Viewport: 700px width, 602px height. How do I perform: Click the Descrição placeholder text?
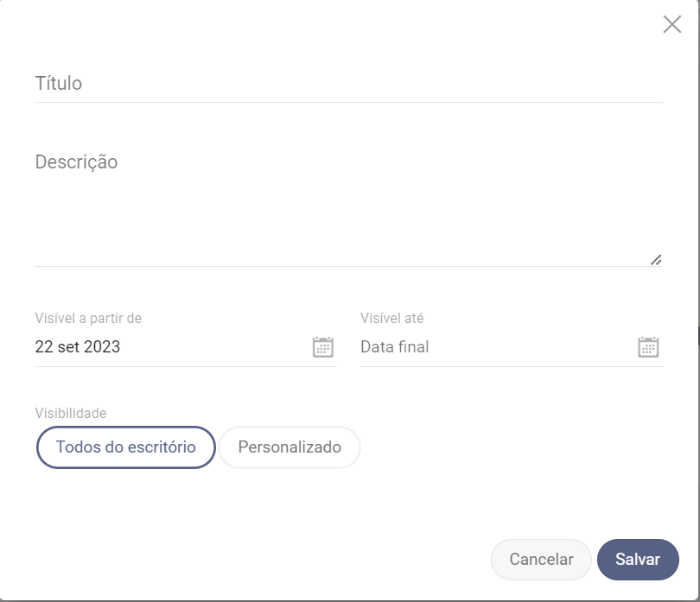pos(76,162)
